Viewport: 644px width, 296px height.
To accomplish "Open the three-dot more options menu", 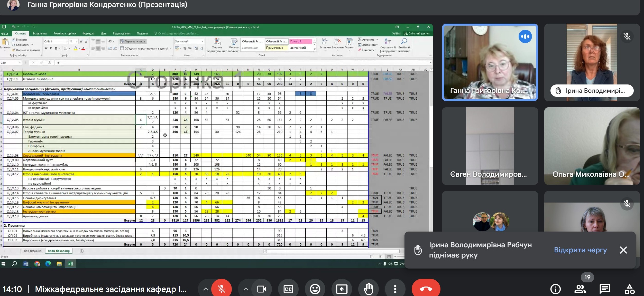I will tap(395, 289).
